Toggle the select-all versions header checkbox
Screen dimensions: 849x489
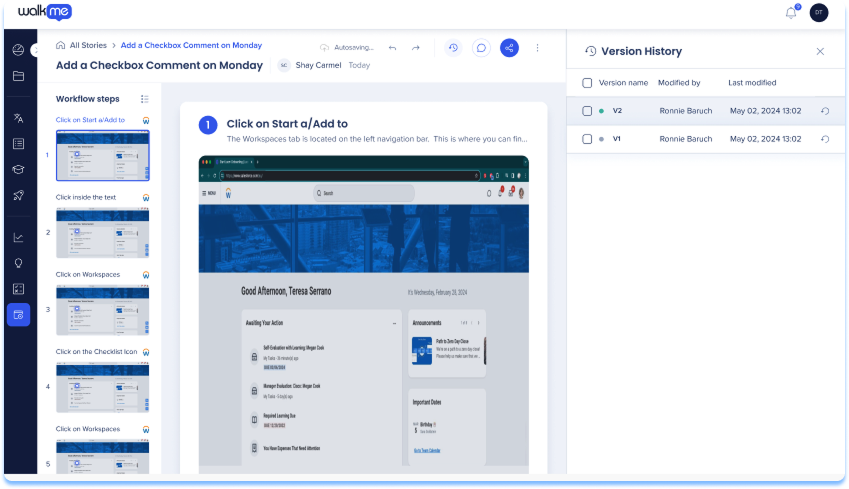(x=587, y=83)
